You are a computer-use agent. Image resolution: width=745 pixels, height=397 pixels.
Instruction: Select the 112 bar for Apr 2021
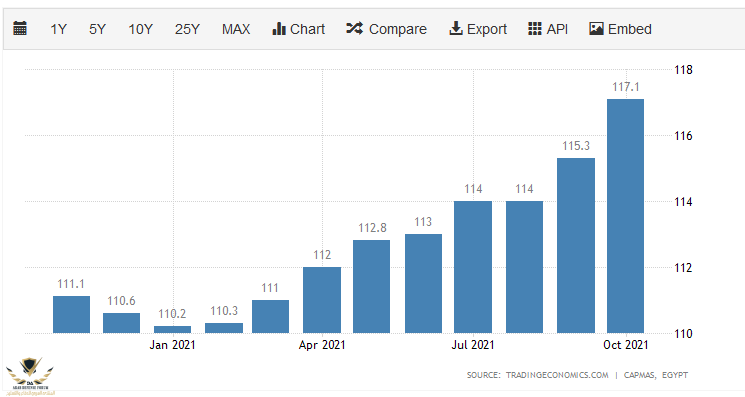point(322,300)
